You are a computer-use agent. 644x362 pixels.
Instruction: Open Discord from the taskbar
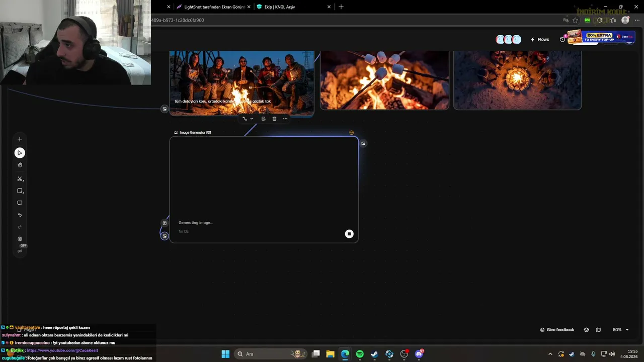tap(419, 354)
